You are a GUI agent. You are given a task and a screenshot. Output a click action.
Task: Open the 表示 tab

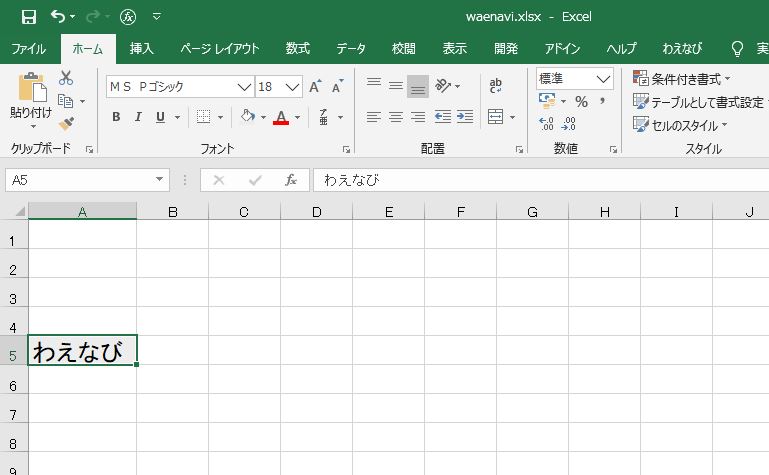pyautogui.click(x=455, y=49)
